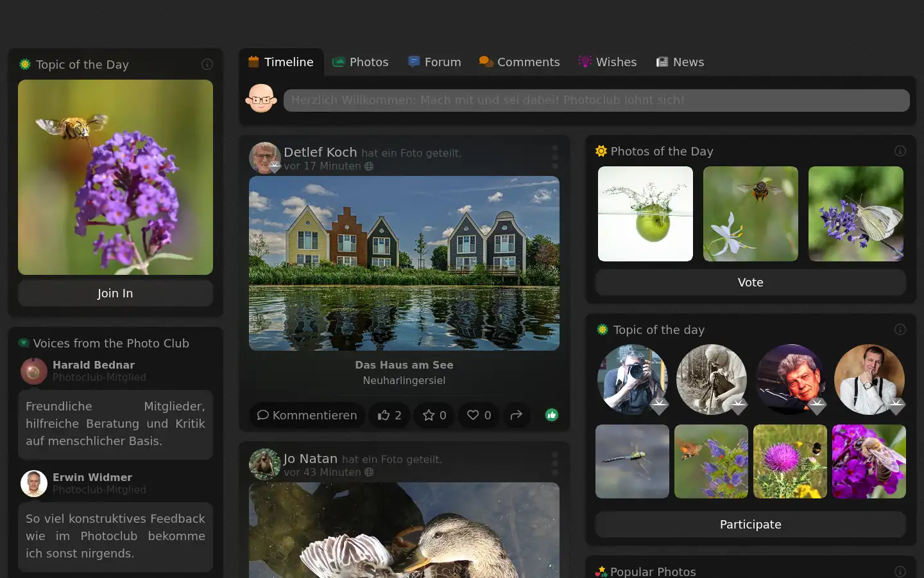Open Harald Bednar's avatar
Viewport: 924px width, 578px height.
34,371
